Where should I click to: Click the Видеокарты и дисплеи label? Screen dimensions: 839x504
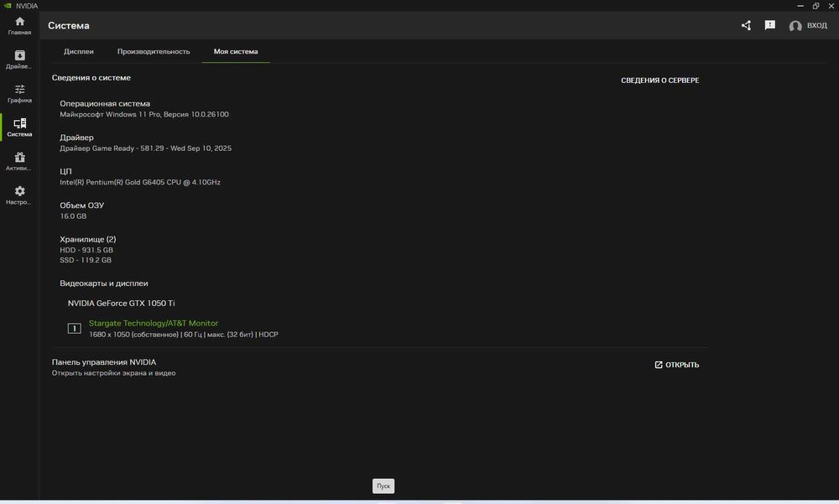[x=104, y=283]
